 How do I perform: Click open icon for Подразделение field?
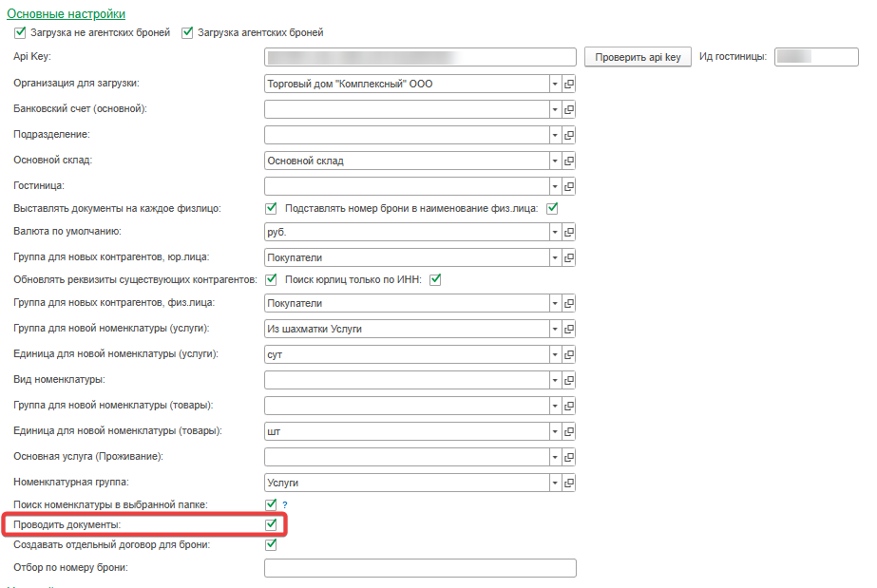coord(570,135)
